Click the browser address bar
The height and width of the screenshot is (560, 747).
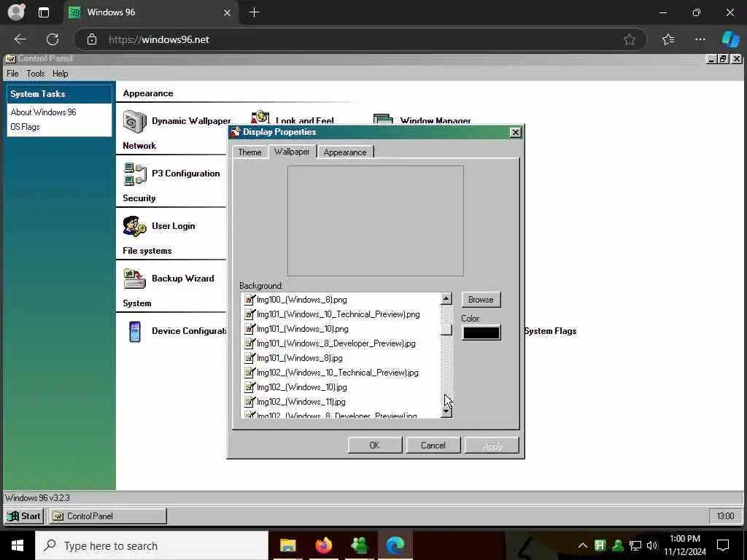coord(360,39)
